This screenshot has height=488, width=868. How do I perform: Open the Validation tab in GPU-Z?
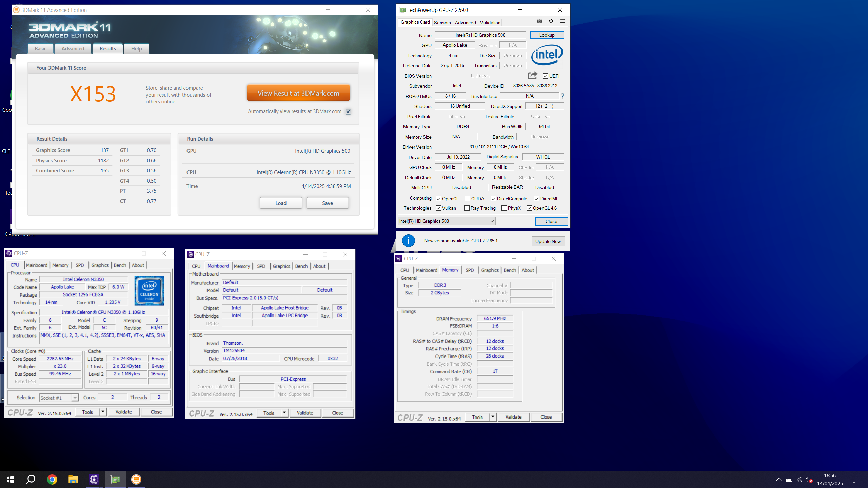click(x=490, y=23)
